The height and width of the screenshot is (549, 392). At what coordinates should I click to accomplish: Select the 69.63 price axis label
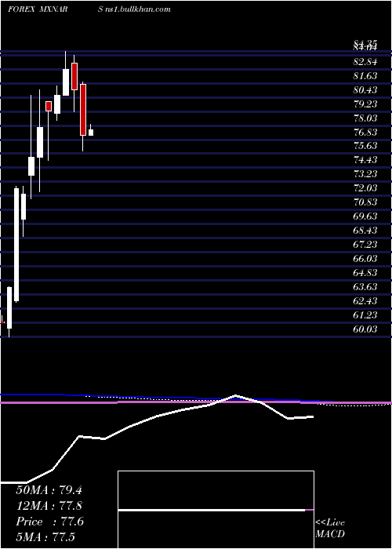pos(365,216)
